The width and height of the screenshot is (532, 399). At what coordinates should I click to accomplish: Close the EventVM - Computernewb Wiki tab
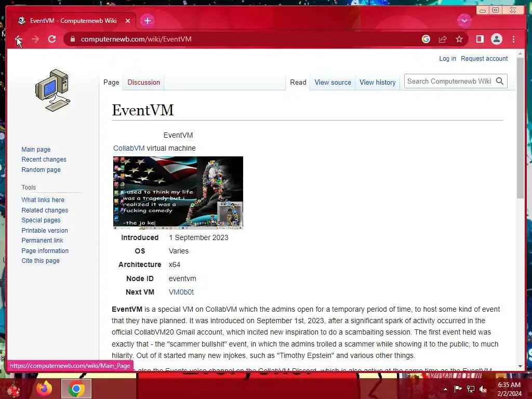[x=128, y=21]
